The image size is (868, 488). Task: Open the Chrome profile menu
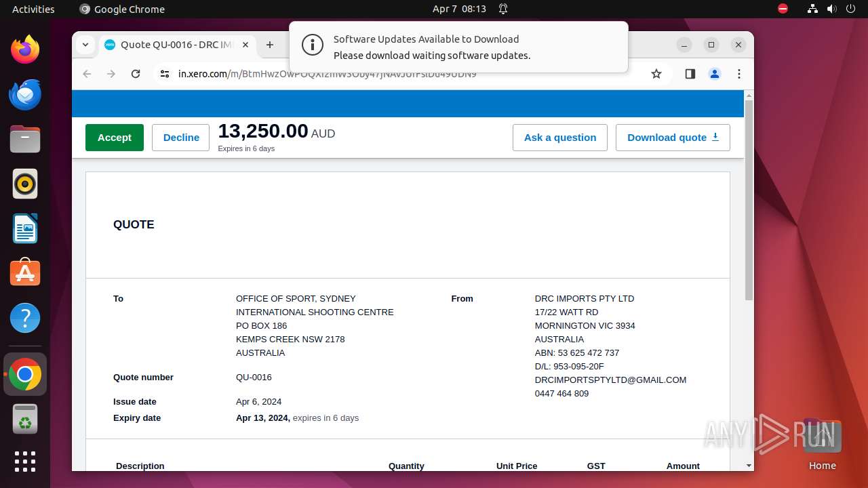click(715, 74)
